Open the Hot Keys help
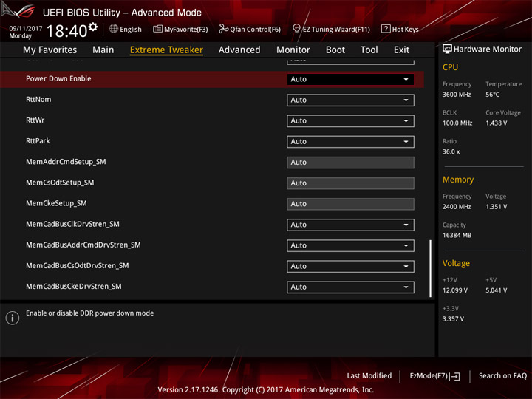 coord(405,30)
